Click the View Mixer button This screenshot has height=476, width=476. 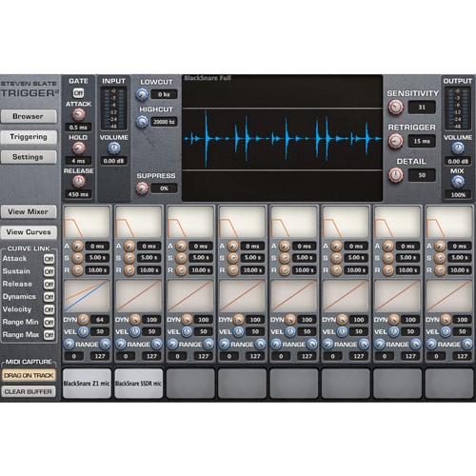click(29, 211)
